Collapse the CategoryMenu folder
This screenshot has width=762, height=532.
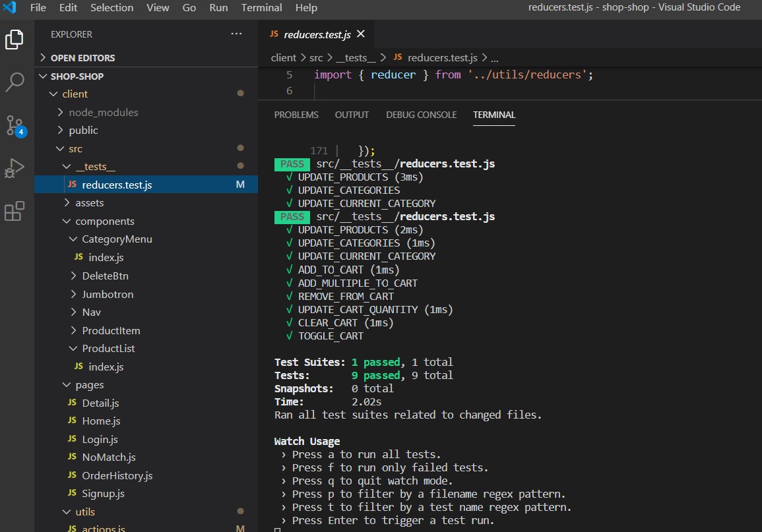pos(73,239)
